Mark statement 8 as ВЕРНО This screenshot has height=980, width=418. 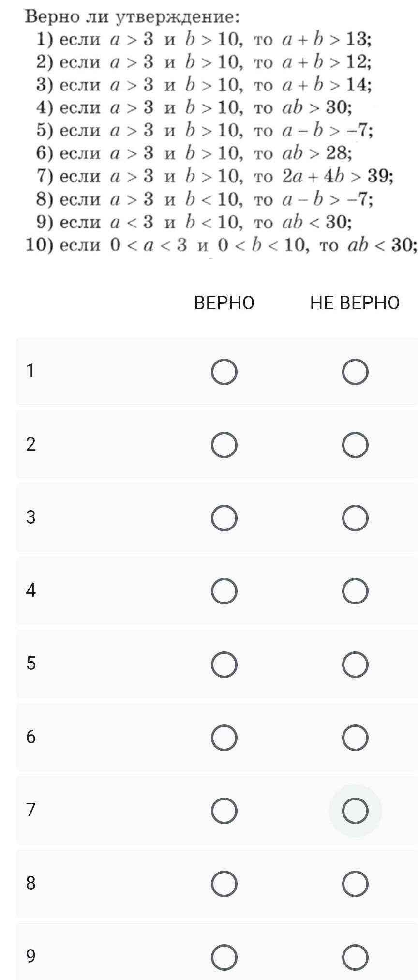coord(224,884)
